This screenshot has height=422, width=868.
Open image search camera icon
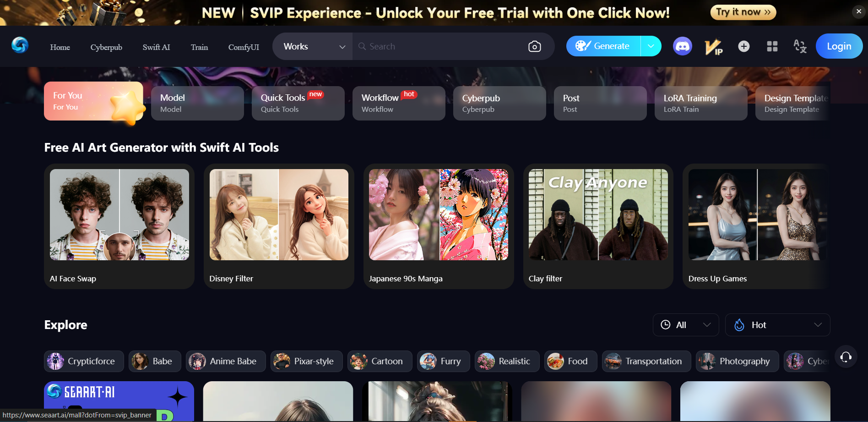tap(534, 46)
